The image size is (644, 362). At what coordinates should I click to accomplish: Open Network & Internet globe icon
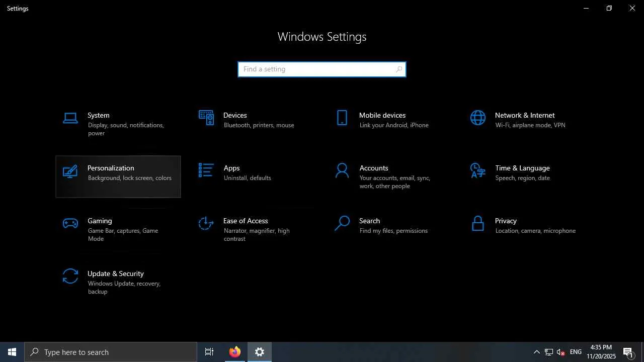pyautogui.click(x=478, y=118)
